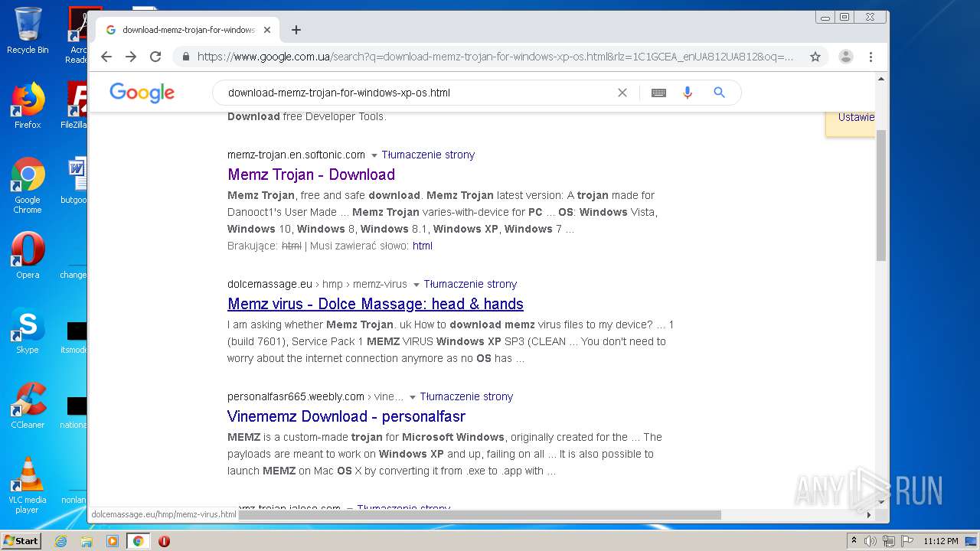Click the network tray icon

(x=889, y=541)
